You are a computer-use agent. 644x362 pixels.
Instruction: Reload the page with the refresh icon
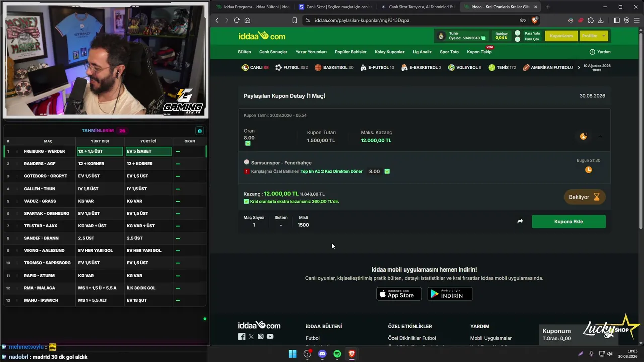(237, 20)
